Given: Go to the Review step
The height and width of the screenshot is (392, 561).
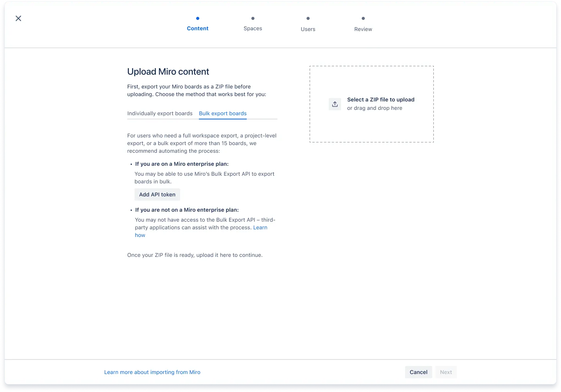Looking at the screenshot, I should tap(363, 29).
